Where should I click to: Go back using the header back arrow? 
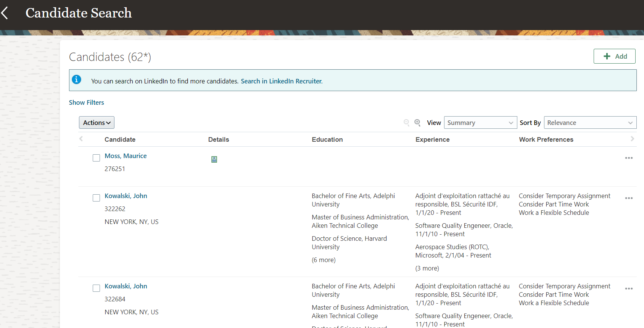click(x=5, y=13)
